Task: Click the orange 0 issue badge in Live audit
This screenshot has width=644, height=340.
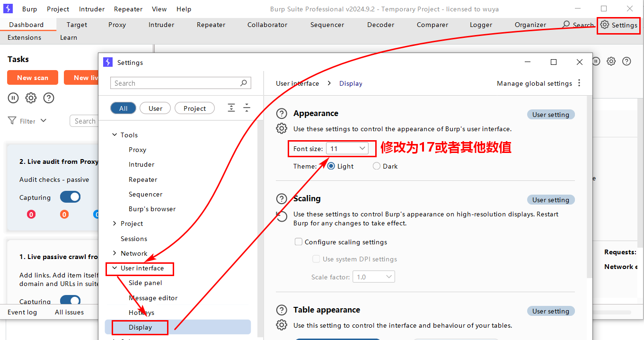Action: (x=64, y=214)
